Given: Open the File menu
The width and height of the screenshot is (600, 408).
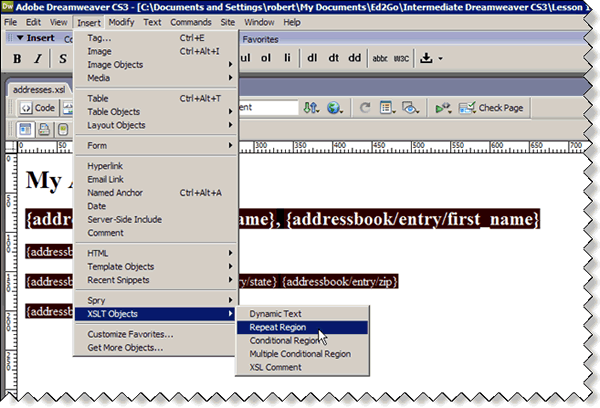Looking at the screenshot, I should [x=10, y=22].
